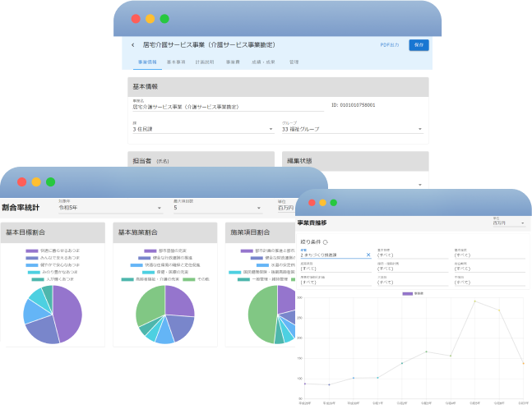Click the PDF出力 link
The image size is (532, 409).
tap(389, 45)
